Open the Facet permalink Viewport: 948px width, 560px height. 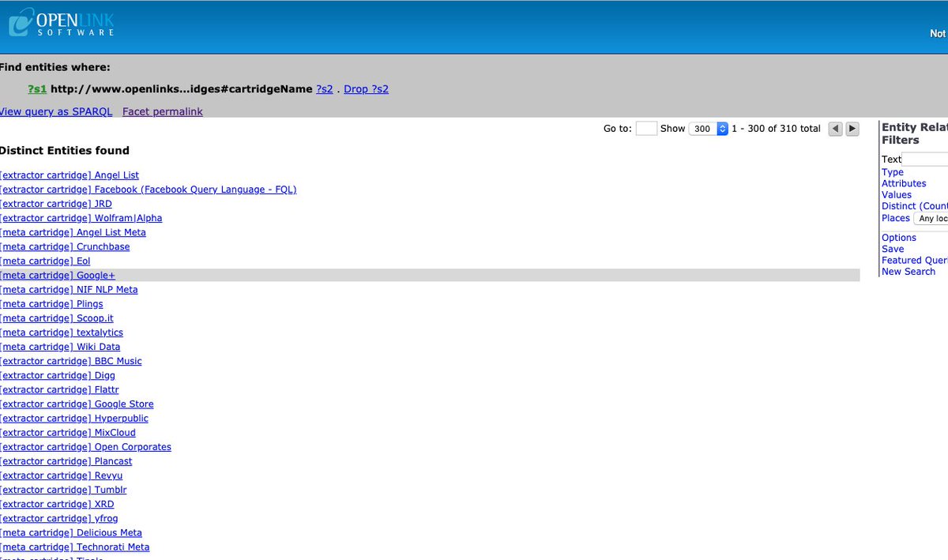163,111
